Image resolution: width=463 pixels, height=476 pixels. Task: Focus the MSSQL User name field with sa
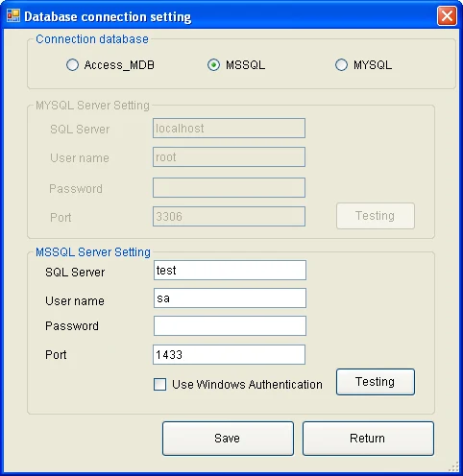(x=230, y=298)
